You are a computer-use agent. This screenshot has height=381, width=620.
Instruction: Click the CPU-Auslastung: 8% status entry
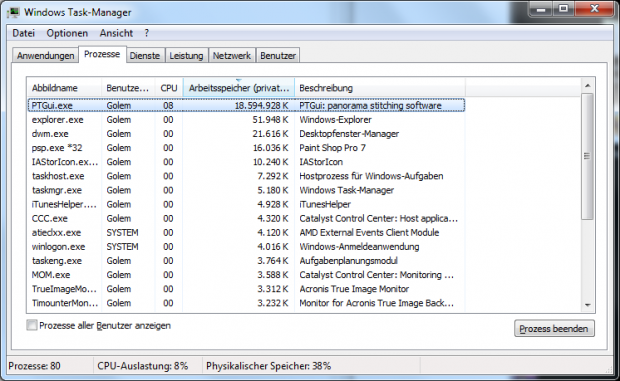143,366
